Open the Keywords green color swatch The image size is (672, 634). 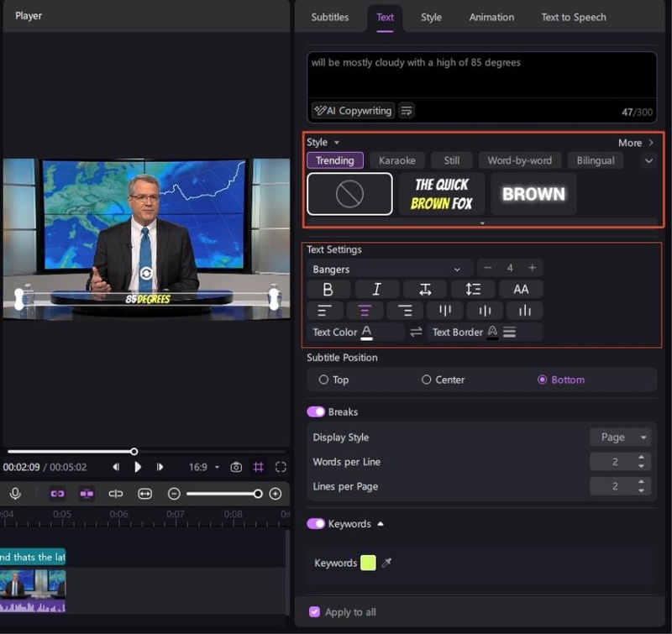[368, 563]
